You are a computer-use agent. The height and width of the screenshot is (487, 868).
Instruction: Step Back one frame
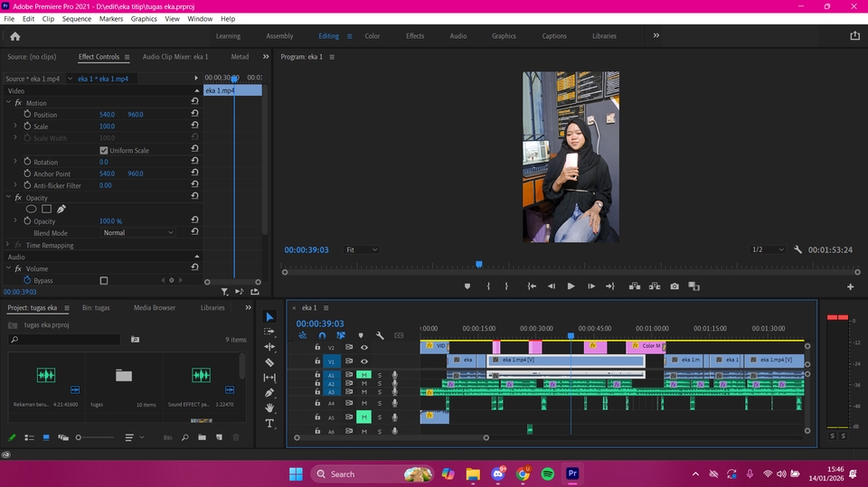point(552,286)
